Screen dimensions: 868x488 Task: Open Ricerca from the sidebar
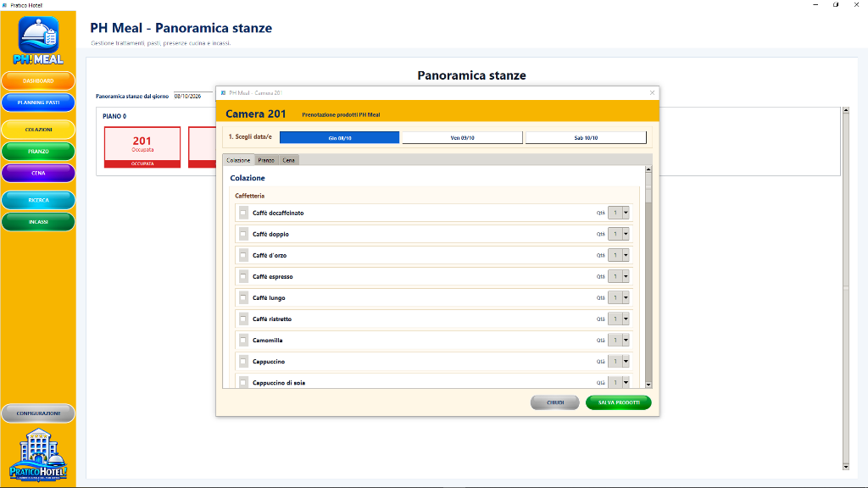38,200
